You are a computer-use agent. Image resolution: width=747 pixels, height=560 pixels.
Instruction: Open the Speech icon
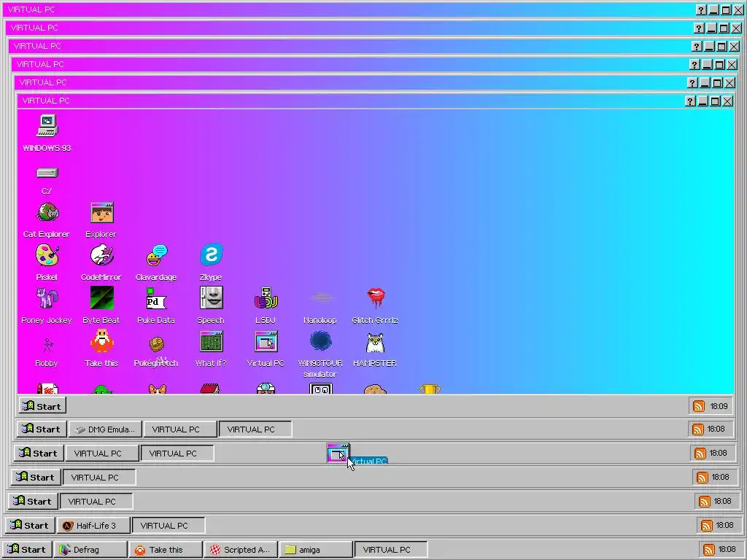point(211,298)
